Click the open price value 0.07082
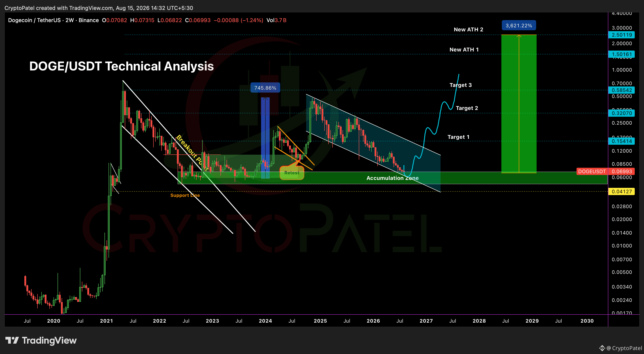Viewport: 644px width, 354px height. tap(116, 20)
